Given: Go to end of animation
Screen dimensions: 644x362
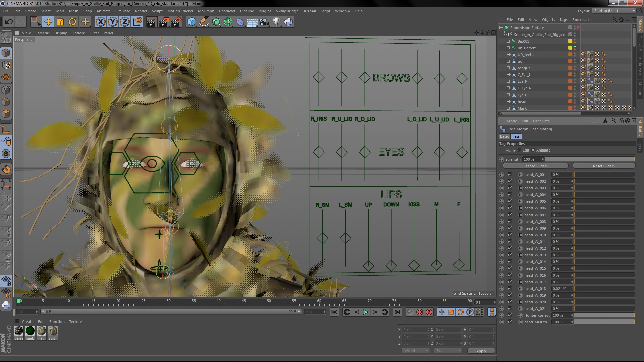Looking at the screenshot, I should point(397,312).
